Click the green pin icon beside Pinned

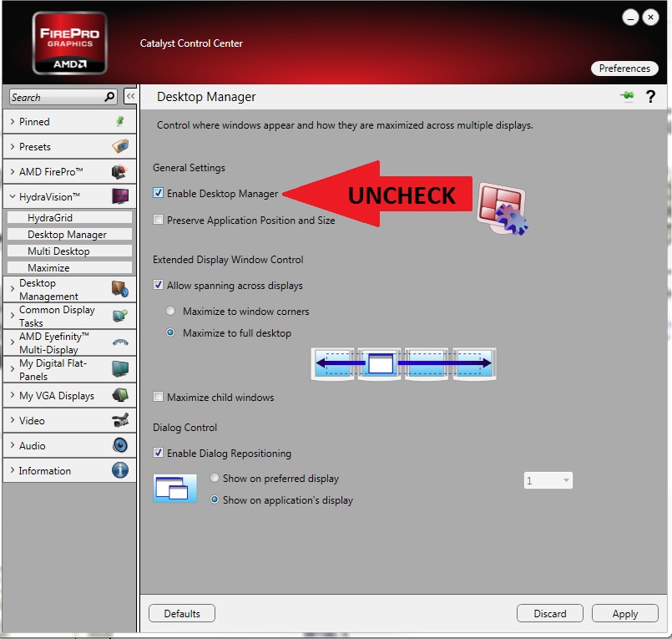120,121
